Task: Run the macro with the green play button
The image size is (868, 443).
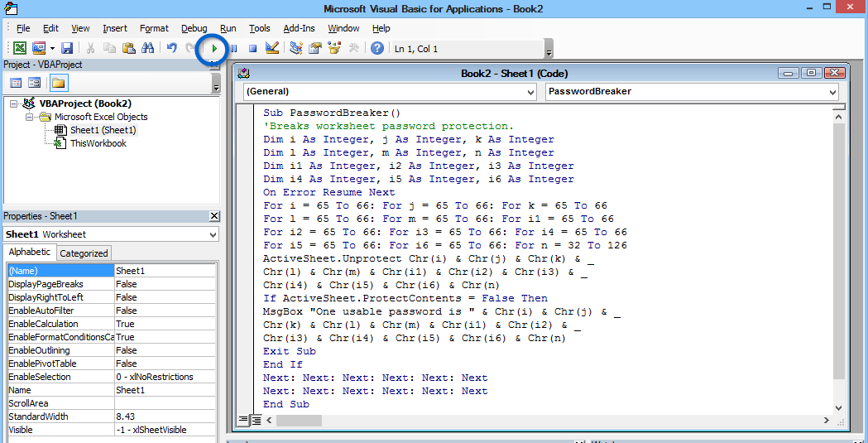Action: click(214, 49)
